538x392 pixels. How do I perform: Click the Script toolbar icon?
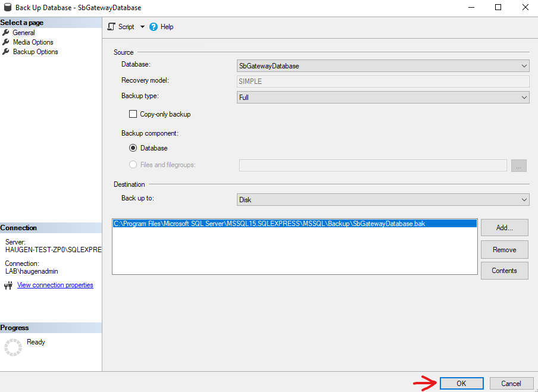pyautogui.click(x=111, y=26)
